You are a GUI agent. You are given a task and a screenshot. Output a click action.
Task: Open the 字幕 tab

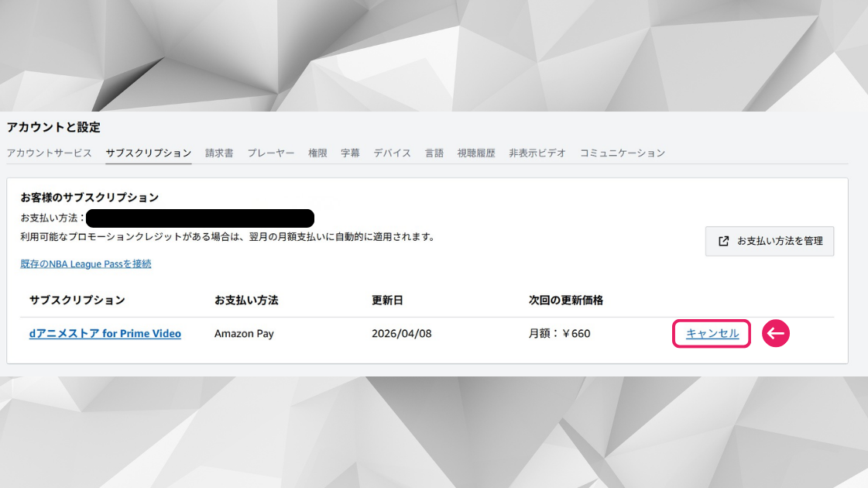[350, 153]
